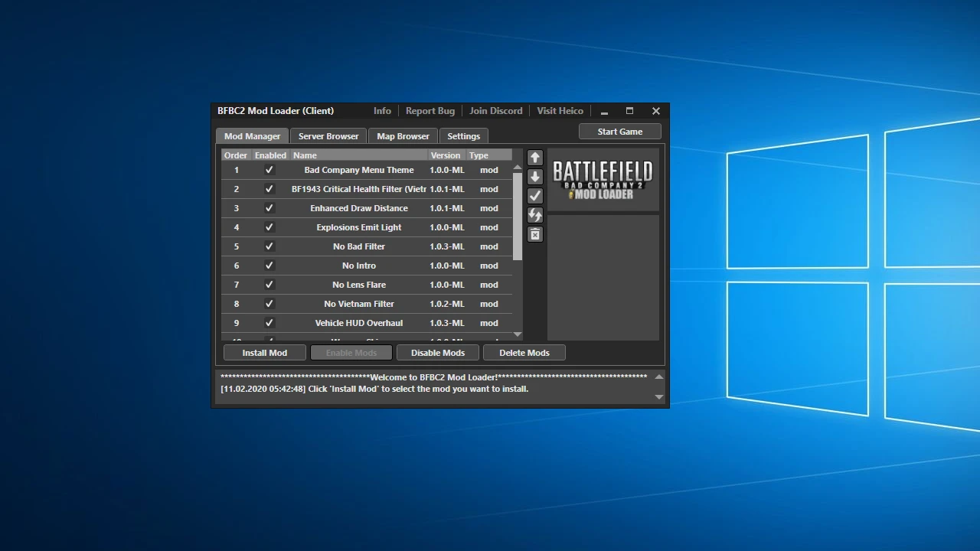Uncheck Enhanced Draw Distance mod

pyautogui.click(x=269, y=208)
